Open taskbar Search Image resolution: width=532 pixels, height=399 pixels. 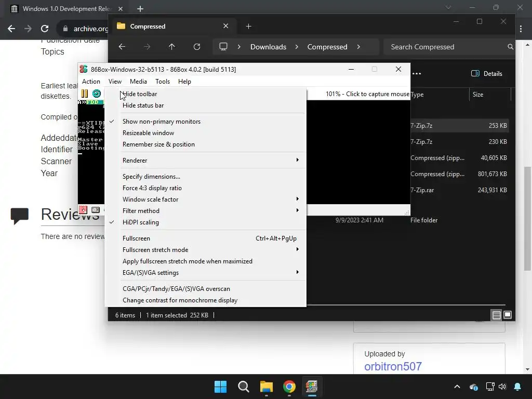243,387
